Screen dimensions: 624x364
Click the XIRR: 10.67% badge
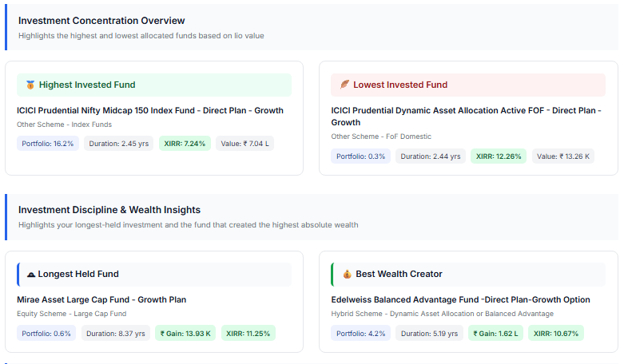point(555,334)
